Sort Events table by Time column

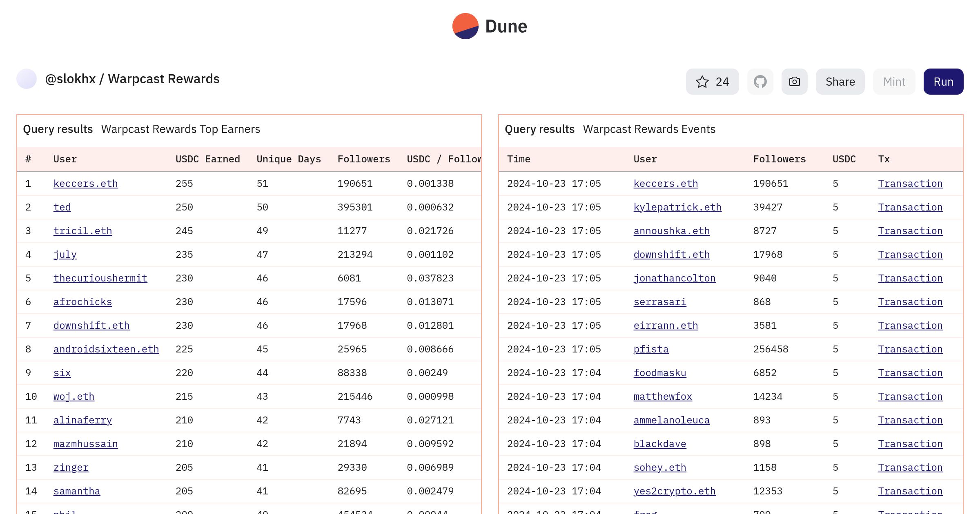(x=519, y=159)
